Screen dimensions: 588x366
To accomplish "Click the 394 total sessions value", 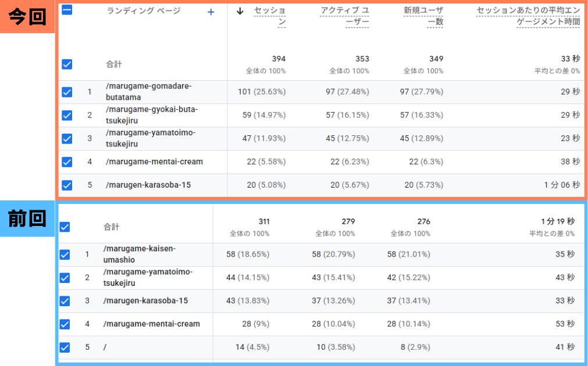I will 279,59.
